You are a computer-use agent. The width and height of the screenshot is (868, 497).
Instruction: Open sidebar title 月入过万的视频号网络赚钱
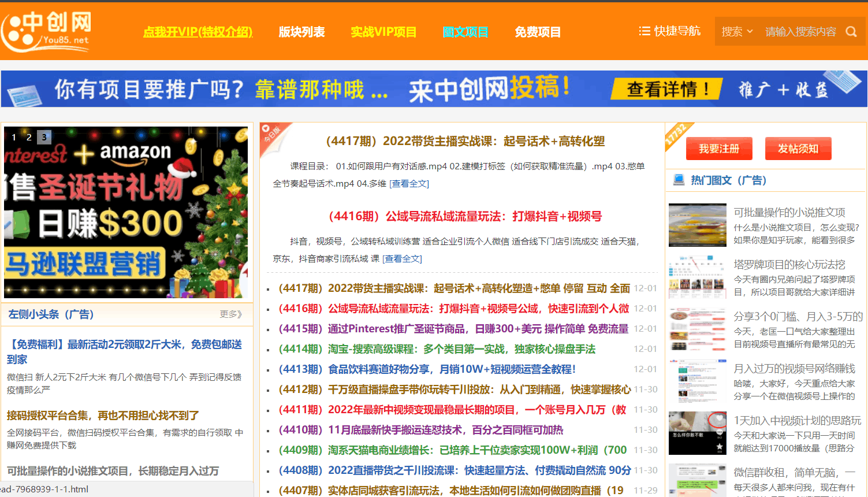pos(795,368)
